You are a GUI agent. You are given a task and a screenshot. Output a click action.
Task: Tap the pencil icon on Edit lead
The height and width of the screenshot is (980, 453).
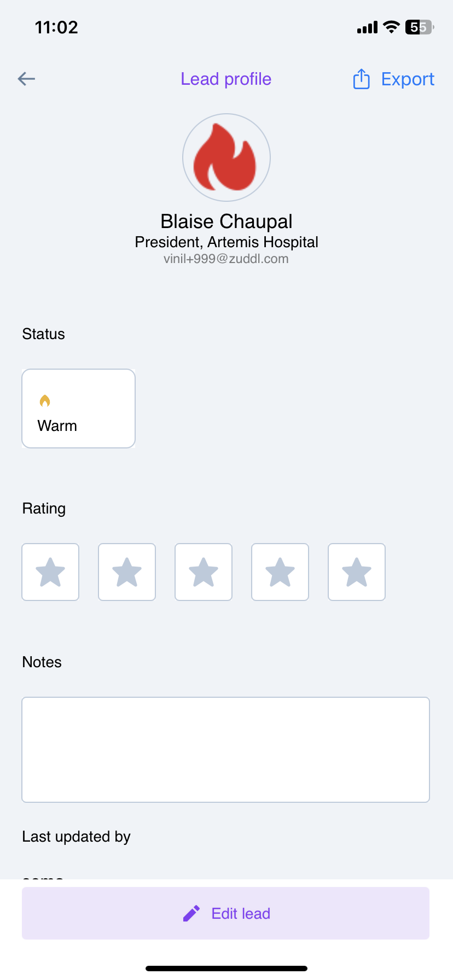(191, 913)
